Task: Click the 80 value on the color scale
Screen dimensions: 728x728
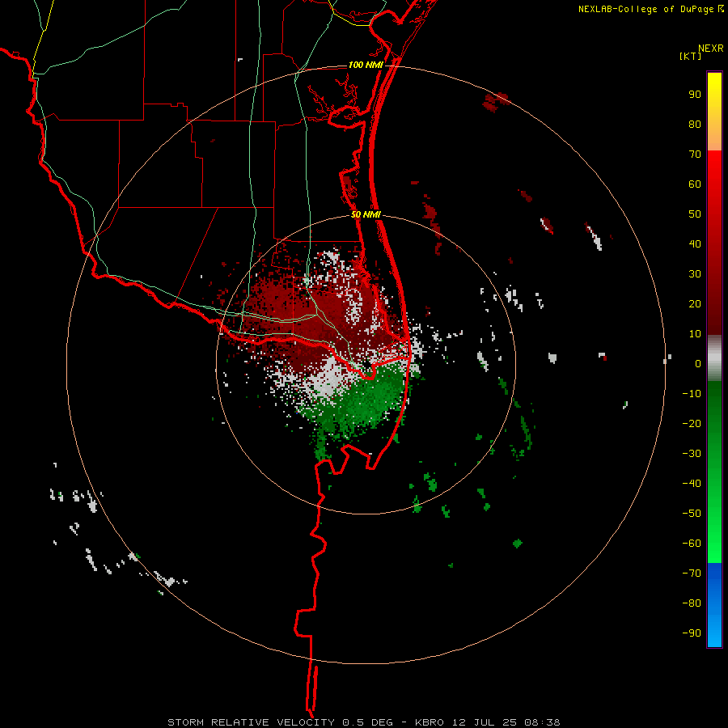Action: coord(695,124)
